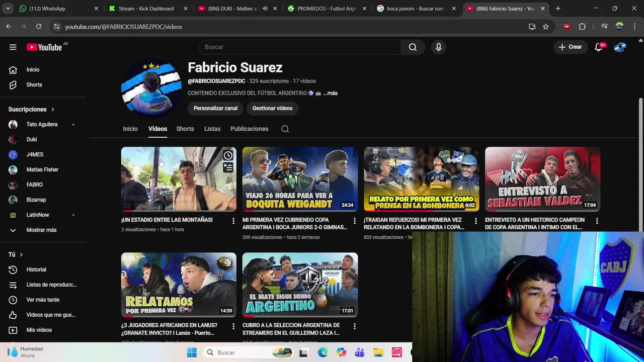View site information icon in address bar
This screenshot has height=362, width=644.
(56, 27)
